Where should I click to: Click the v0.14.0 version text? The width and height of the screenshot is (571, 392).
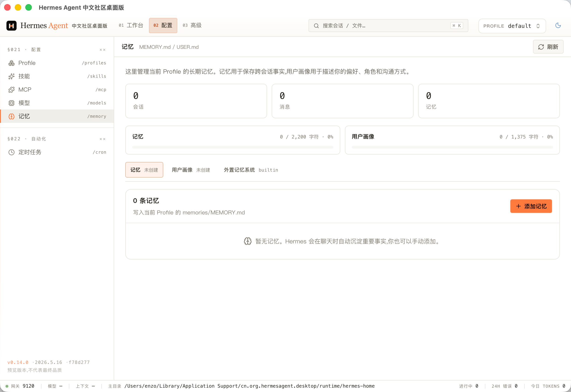pyautogui.click(x=18, y=363)
